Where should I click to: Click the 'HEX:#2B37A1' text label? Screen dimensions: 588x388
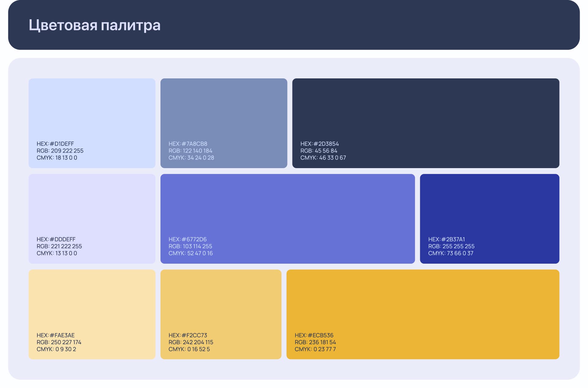(446, 239)
